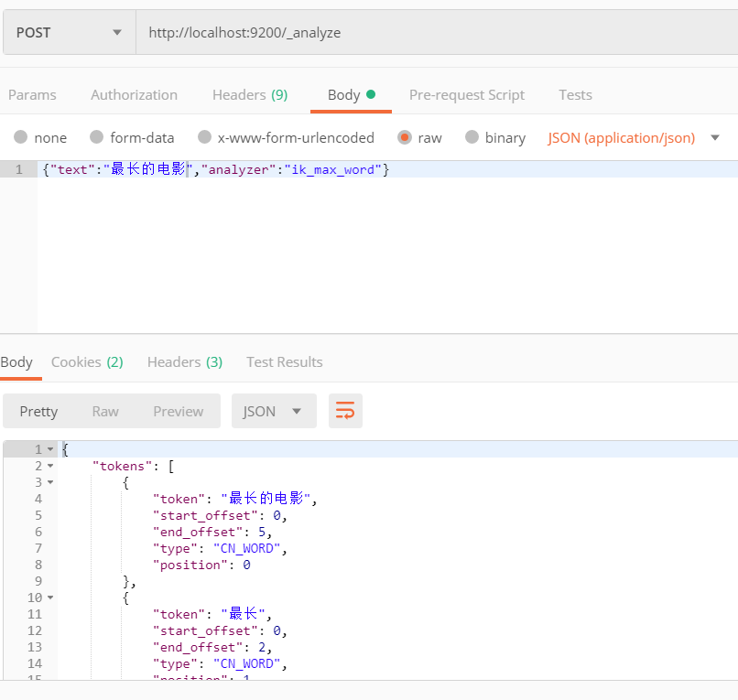Collapse the second token object at line 10
Viewport: 738px width, 700px height.
pyautogui.click(x=50, y=598)
